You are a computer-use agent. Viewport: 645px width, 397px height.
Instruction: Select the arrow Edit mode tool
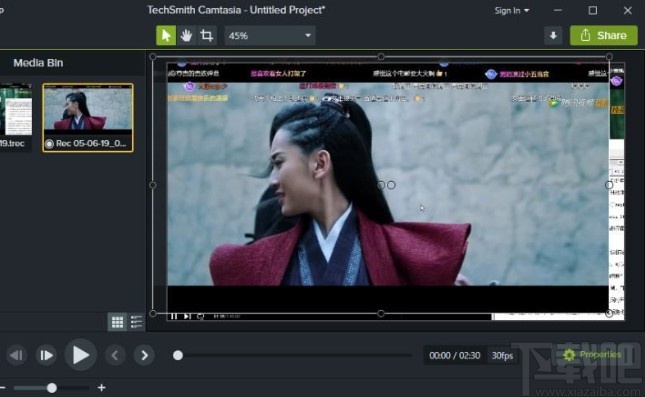click(166, 35)
